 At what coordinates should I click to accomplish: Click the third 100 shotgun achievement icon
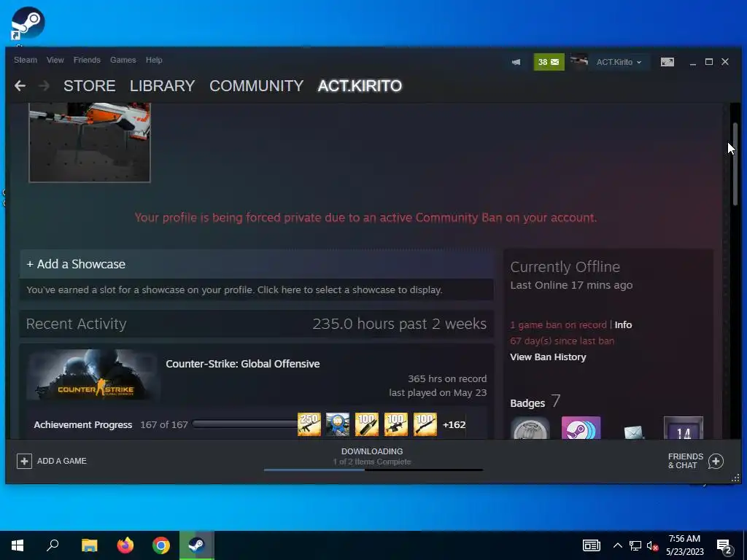(425, 424)
